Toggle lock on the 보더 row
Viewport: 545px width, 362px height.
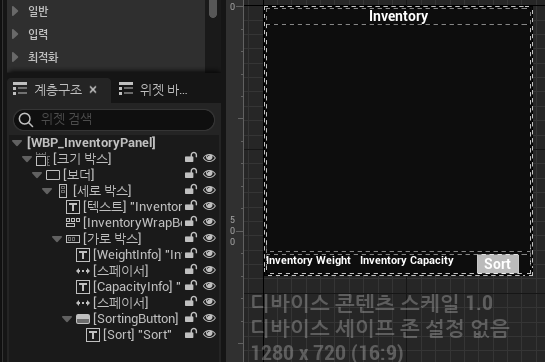coord(191,174)
